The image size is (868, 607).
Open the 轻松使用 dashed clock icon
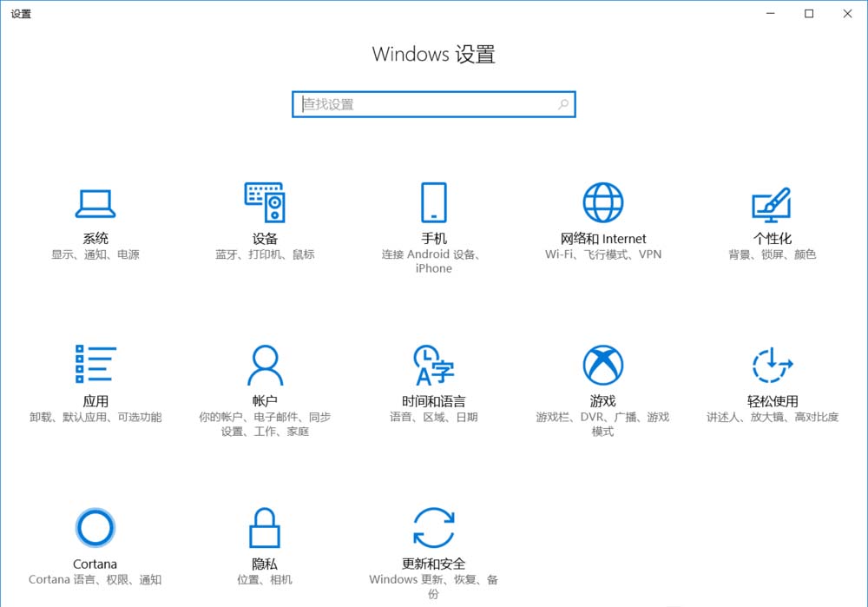click(772, 365)
